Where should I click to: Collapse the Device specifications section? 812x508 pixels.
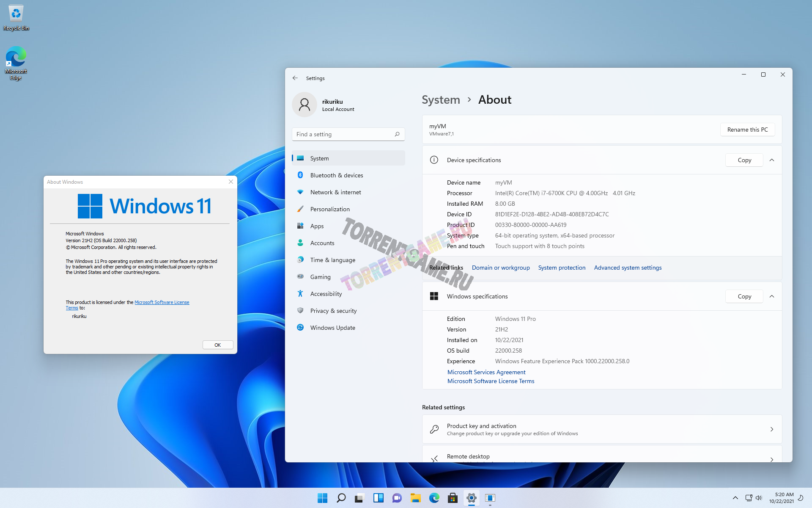point(772,160)
